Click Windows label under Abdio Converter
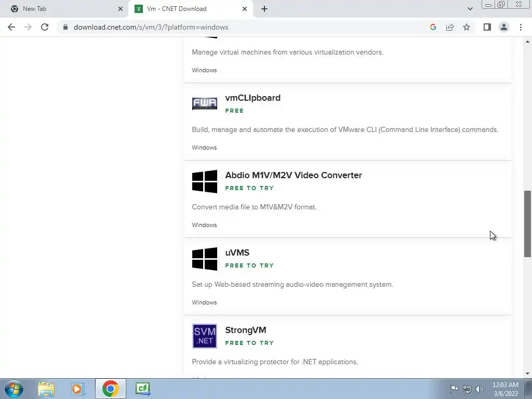The width and height of the screenshot is (532, 399). 204,225
